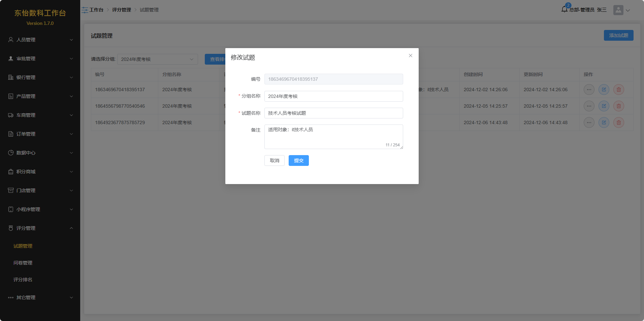Collapse the 评分管理 sidebar section
The image size is (644, 321).
tap(40, 228)
